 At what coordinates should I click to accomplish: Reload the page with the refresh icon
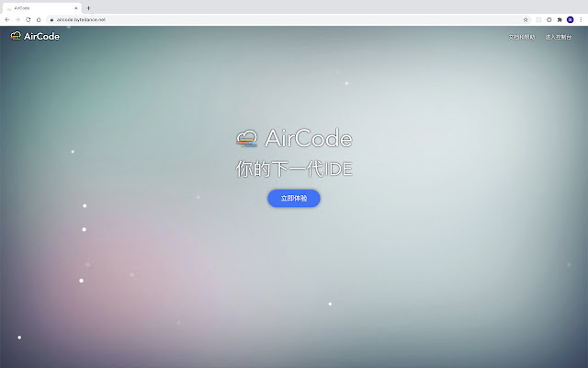(28, 19)
